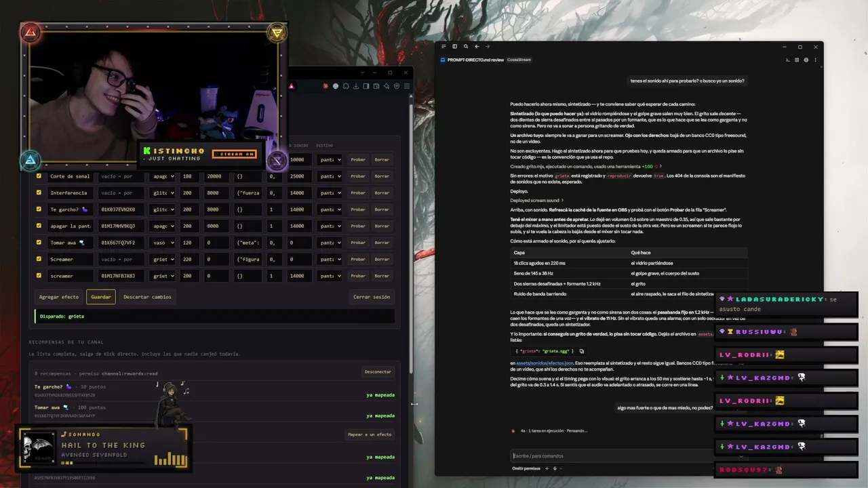
Task: Click the Omitir permisos option
Action: point(526,468)
